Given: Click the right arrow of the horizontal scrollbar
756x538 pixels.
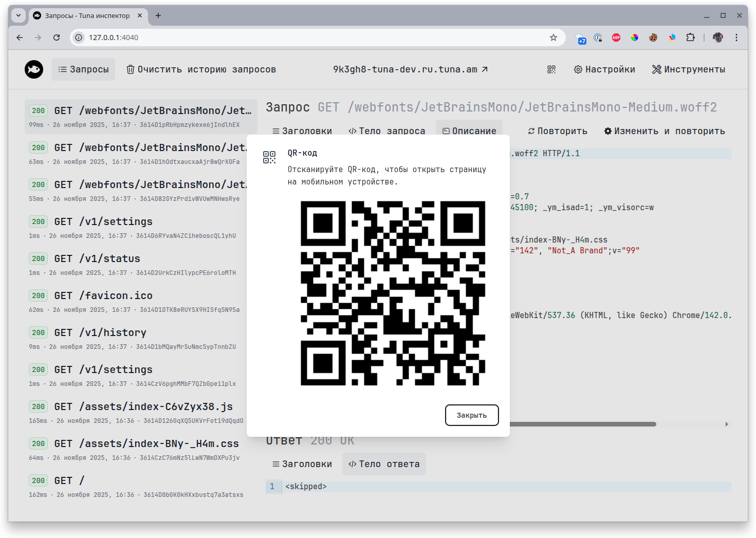Looking at the screenshot, I should tap(727, 424).
